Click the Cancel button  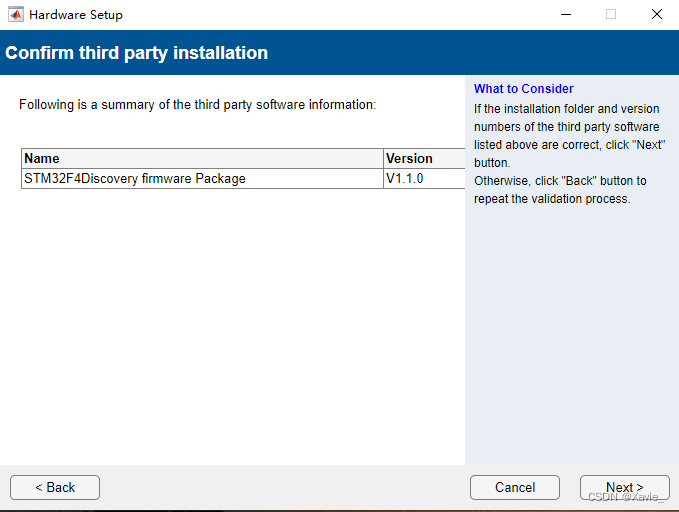pyautogui.click(x=515, y=487)
